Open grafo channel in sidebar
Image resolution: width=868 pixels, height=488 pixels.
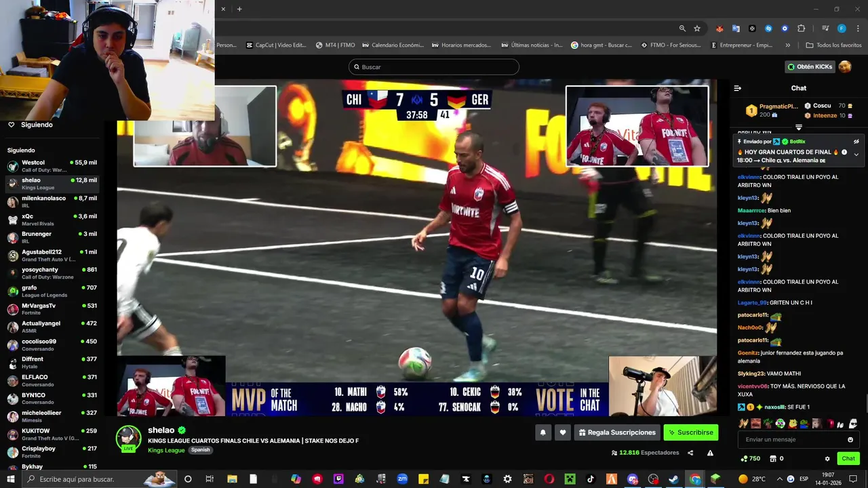[x=53, y=291]
